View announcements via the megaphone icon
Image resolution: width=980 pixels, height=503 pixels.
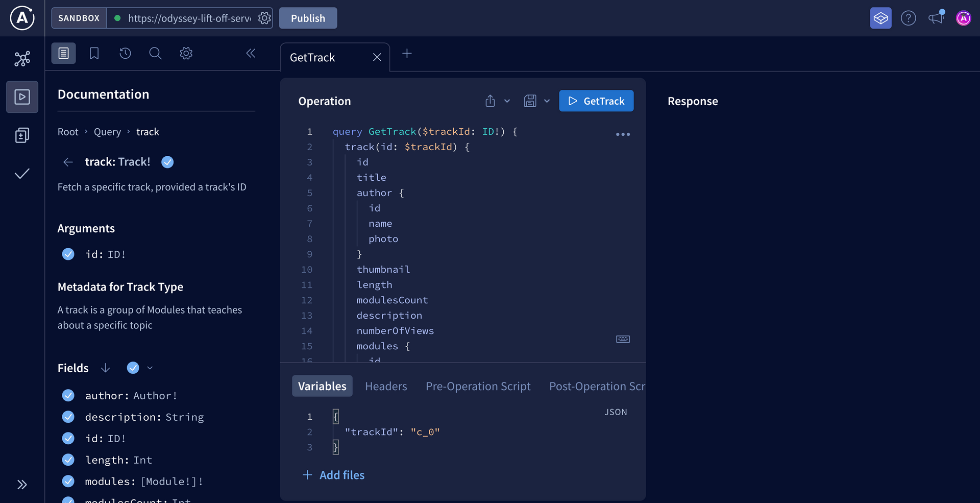(936, 18)
